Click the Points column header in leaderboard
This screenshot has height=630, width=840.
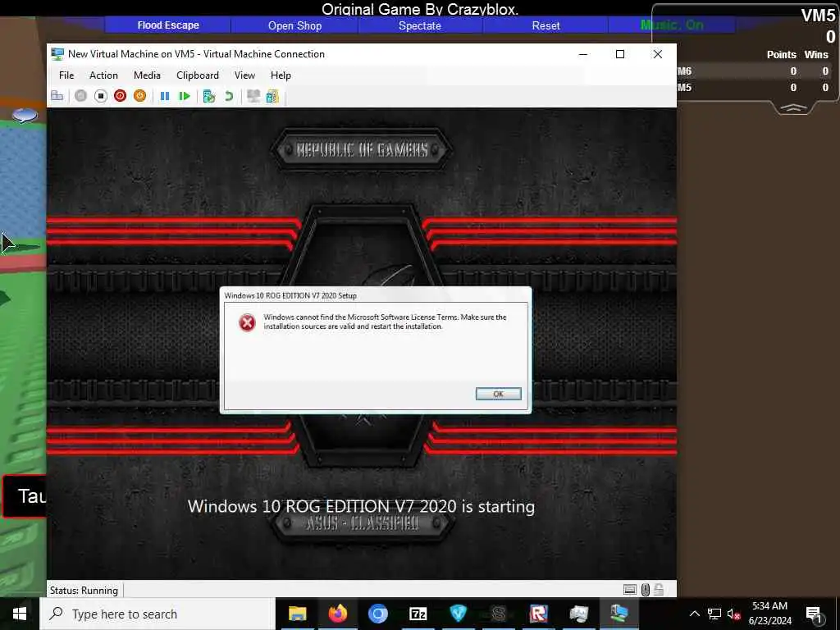pyautogui.click(x=781, y=55)
